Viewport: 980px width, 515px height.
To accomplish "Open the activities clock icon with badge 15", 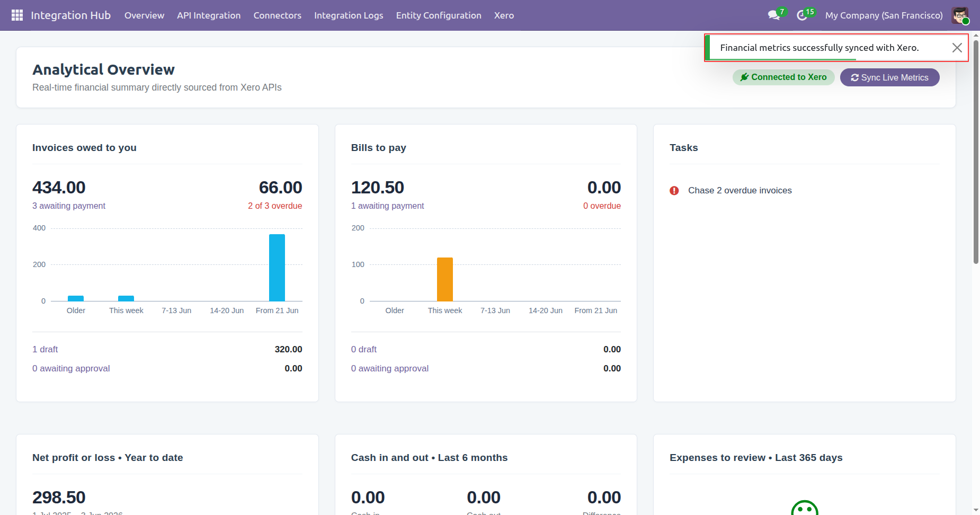I will tap(803, 15).
